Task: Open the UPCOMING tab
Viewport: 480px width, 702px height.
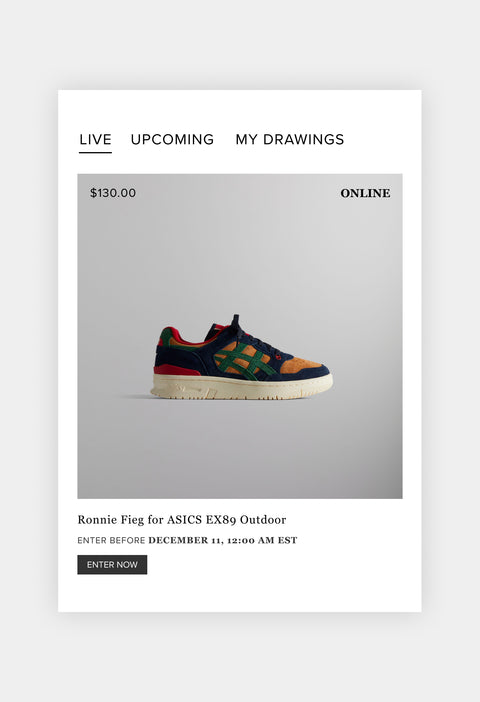Action: pos(172,139)
